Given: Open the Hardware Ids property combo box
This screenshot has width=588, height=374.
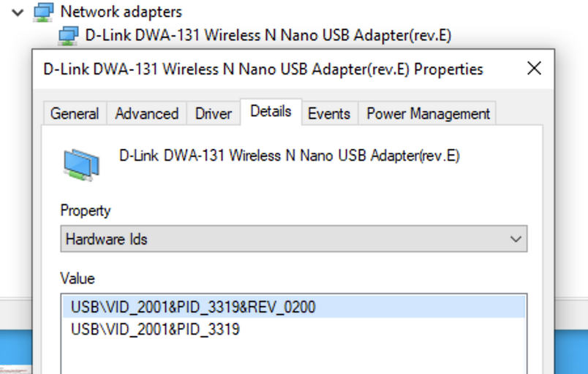Looking at the screenshot, I should pyautogui.click(x=293, y=239).
